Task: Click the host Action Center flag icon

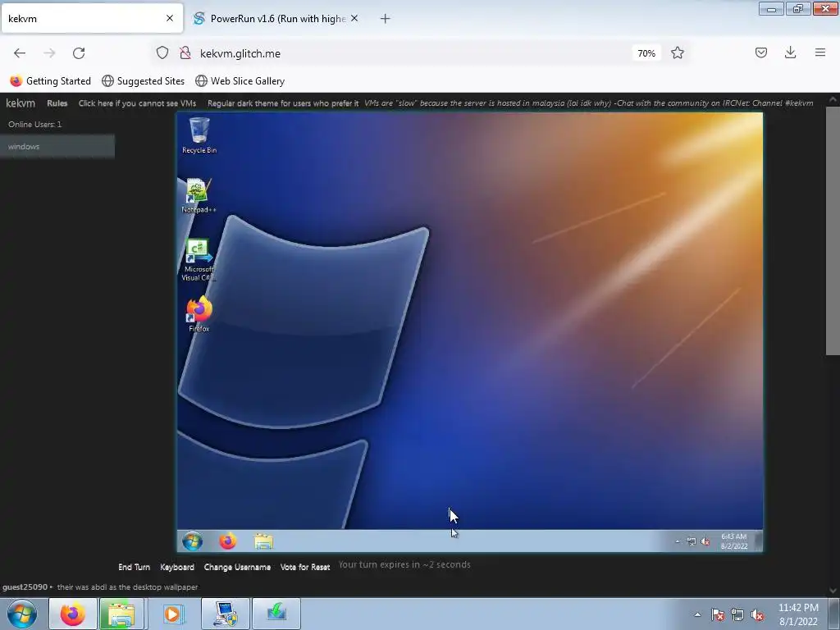Action: point(717,614)
